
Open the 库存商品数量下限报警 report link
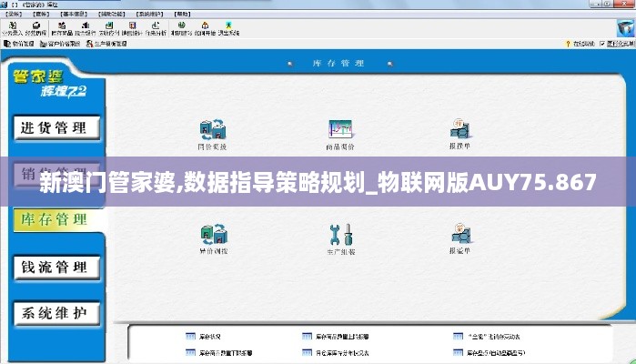tap(219, 353)
